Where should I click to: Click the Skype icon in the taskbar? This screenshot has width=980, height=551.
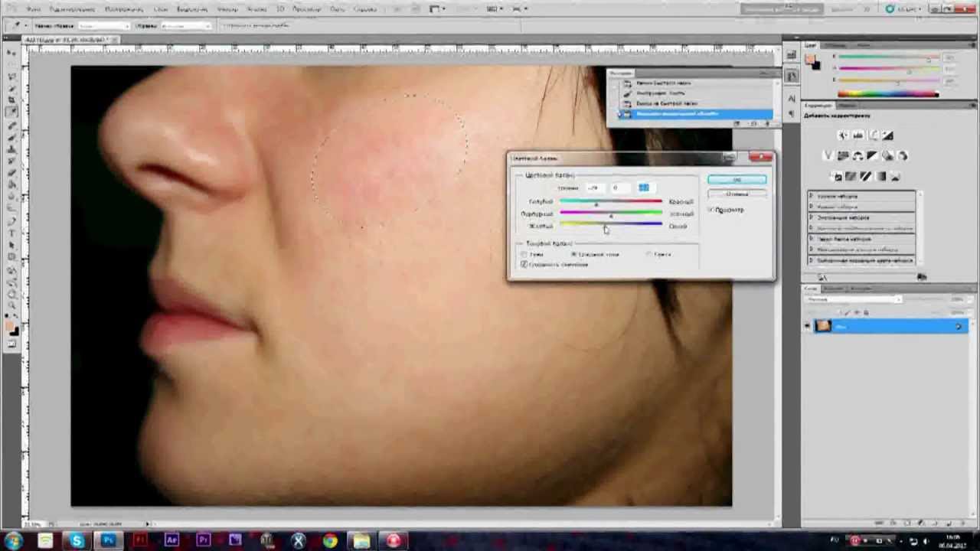[x=77, y=542]
